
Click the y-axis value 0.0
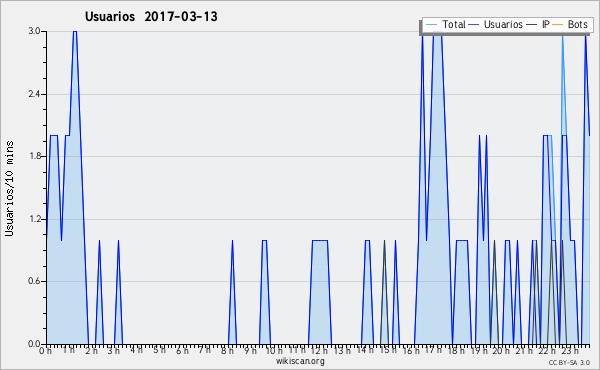point(35,344)
